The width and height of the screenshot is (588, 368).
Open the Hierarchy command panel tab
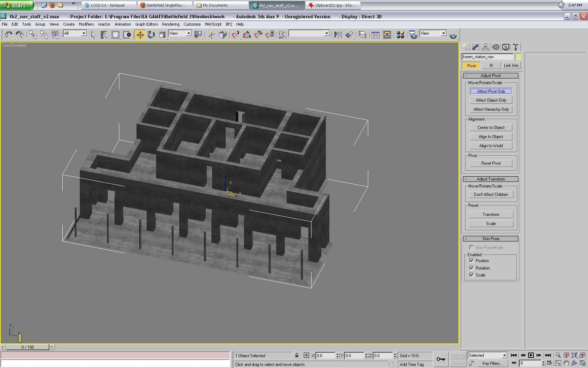[485, 47]
